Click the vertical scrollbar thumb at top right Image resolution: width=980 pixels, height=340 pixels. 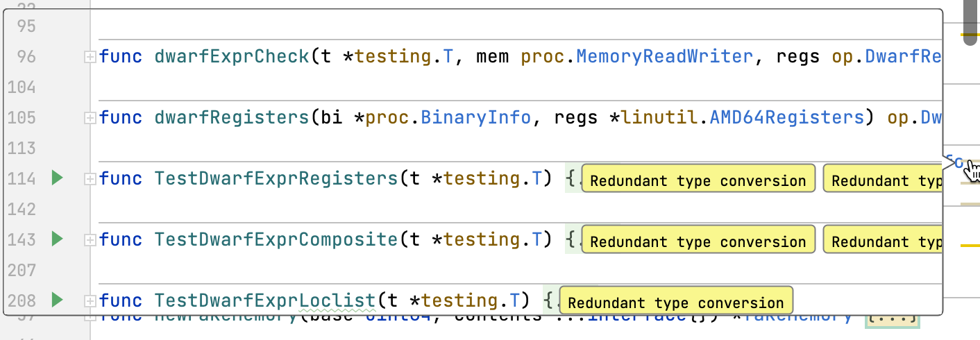click(x=970, y=24)
